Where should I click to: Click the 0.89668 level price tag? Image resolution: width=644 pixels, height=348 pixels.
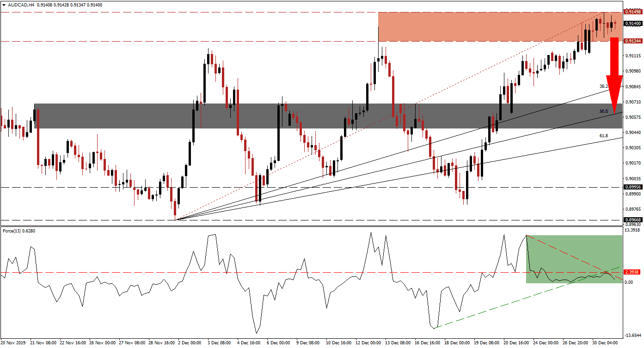tap(632, 220)
